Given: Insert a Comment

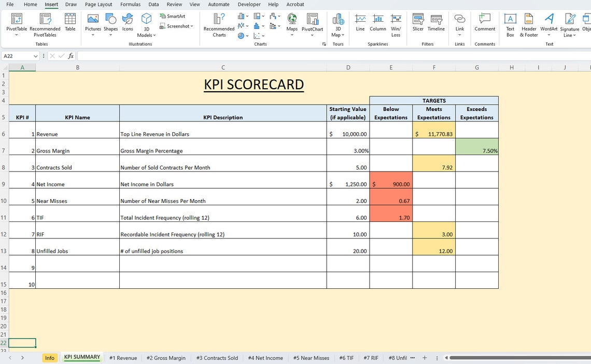Looking at the screenshot, I should pyautogui.click(x=484, y=24).
